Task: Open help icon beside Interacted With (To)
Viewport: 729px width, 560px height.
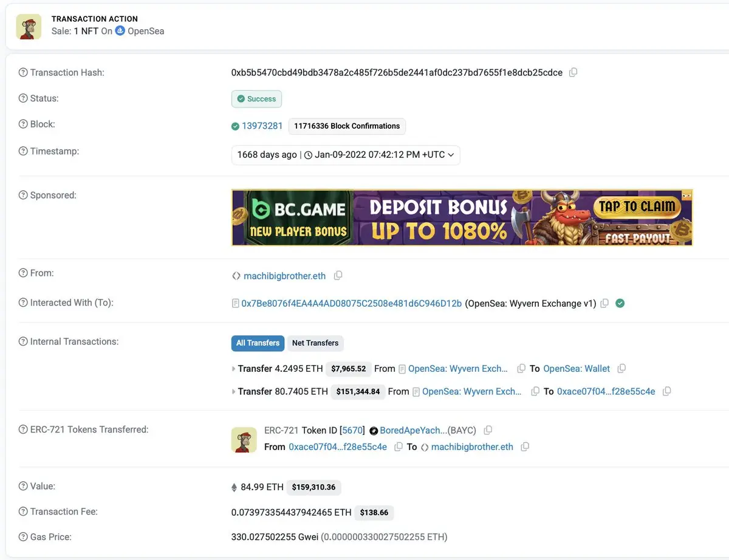Action: point(23,303)
